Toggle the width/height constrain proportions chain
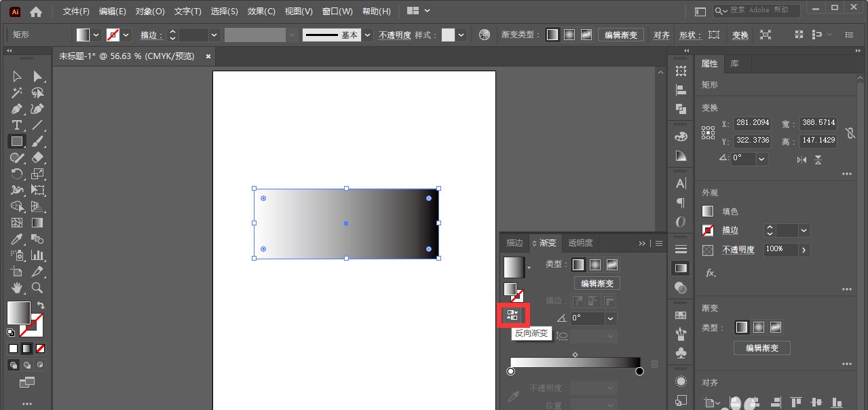 tap(851, 132)
